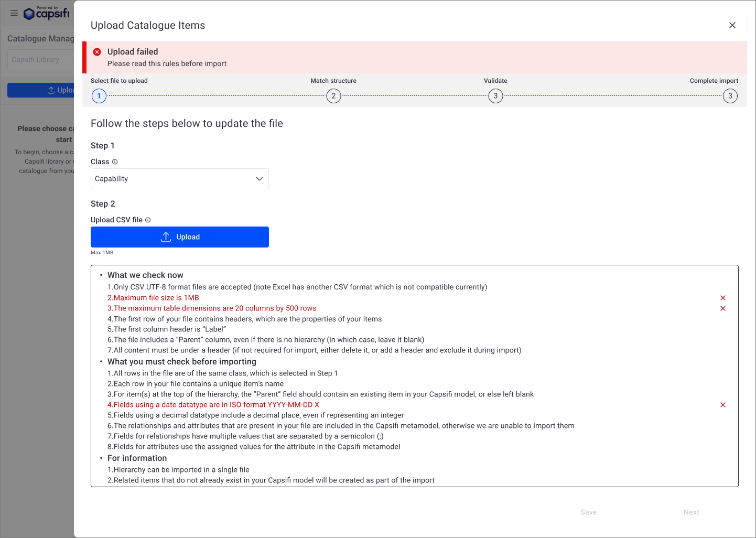Click 'Fields using a decimal datatype' rule
Viewport: 756px width, 538px height.
click(256, 415)
